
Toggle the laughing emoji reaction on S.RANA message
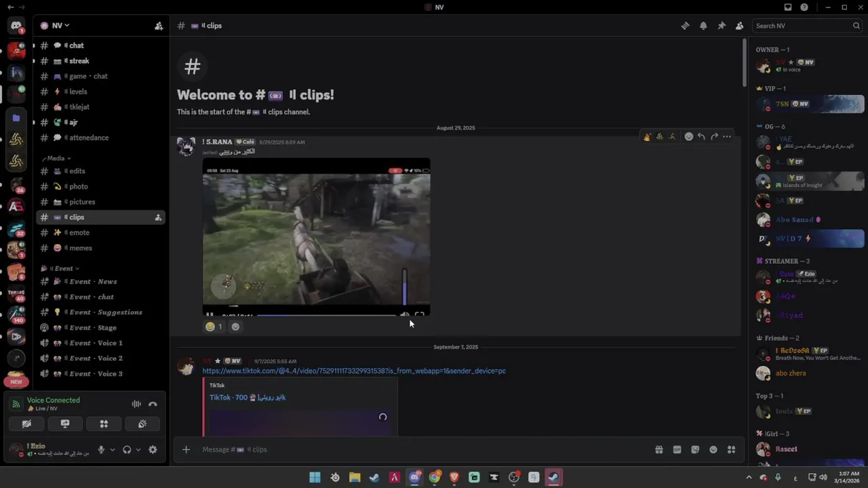[x=214, y=327]
